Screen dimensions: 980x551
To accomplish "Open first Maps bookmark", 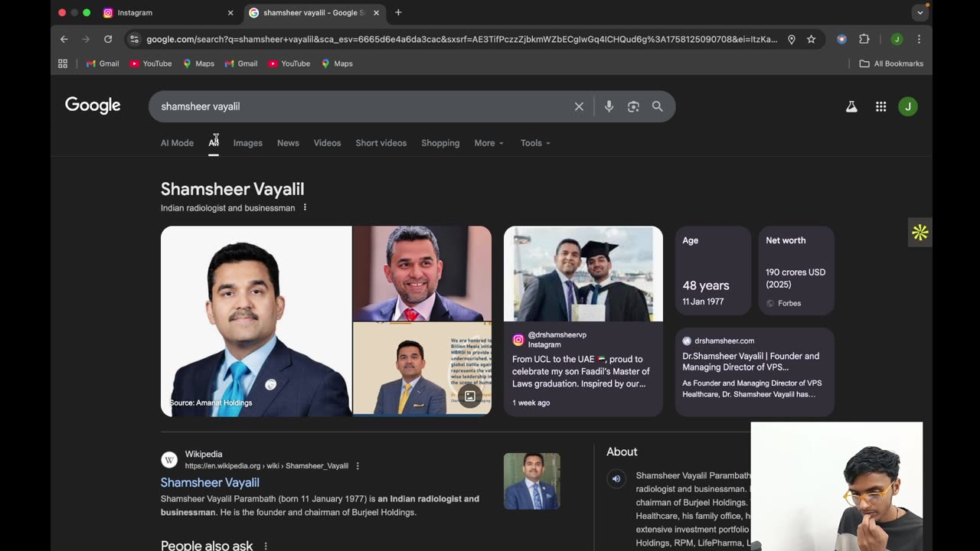I will [198, 64].
